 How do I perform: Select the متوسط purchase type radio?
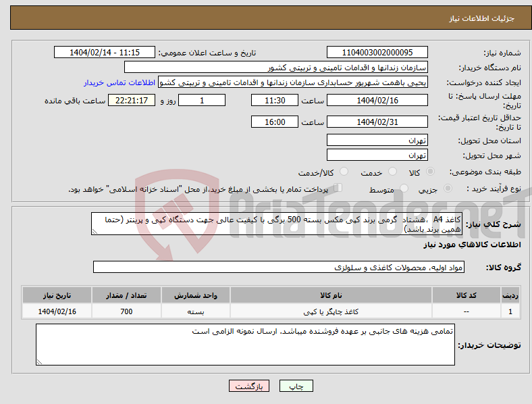pos(404,188)
